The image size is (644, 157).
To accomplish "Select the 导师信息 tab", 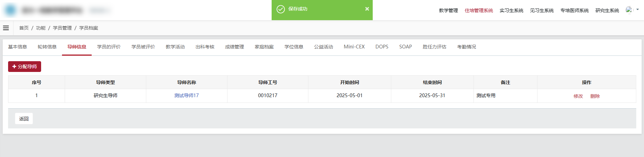I will tap(77, 47).
